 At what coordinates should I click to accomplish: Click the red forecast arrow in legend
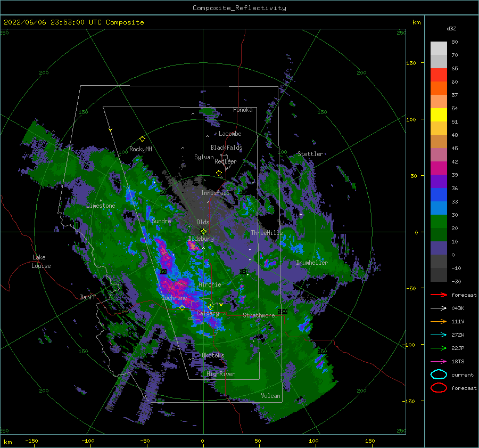click(x=439, y=295)
